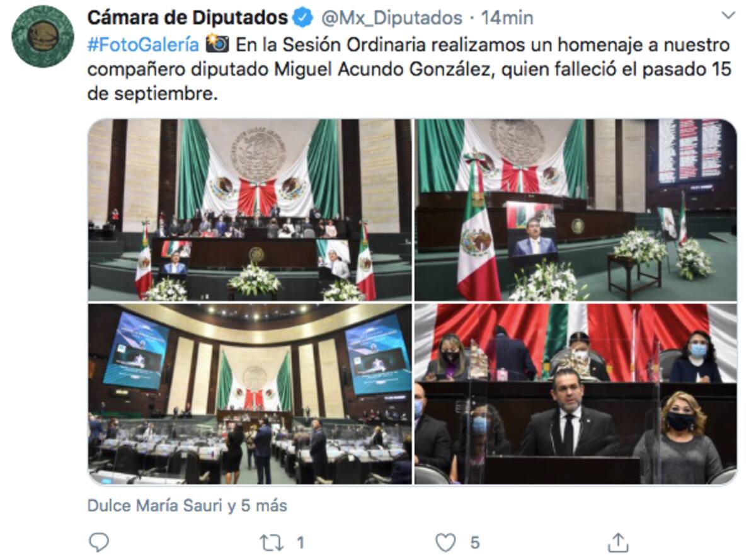Click the @Mx_Diputados handle

coord(392,18)
